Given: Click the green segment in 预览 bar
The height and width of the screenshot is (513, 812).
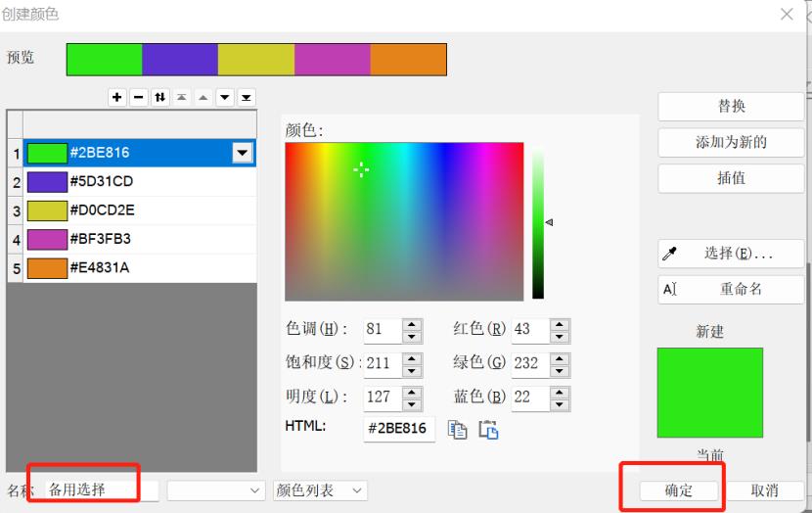Looking at the screenshot, I should pos(105,60).
